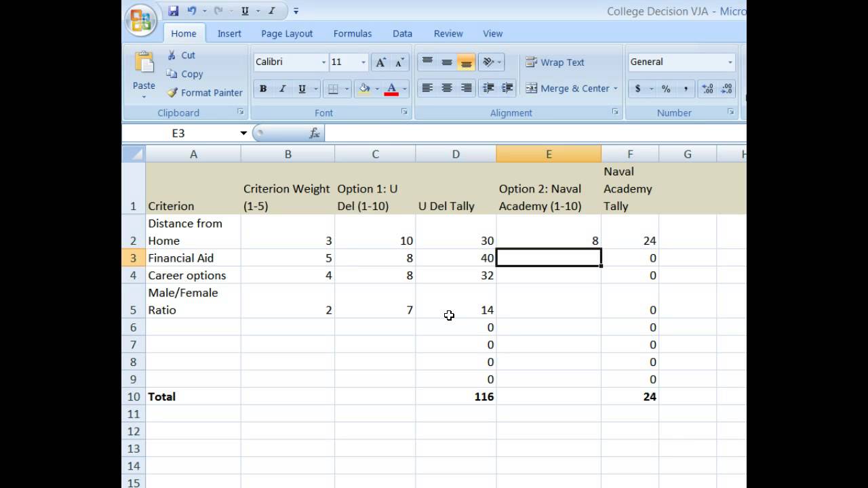Toggle underline formatting
Image resolution: width=868 pixels, height=488 pixels.
click(302, 89)
